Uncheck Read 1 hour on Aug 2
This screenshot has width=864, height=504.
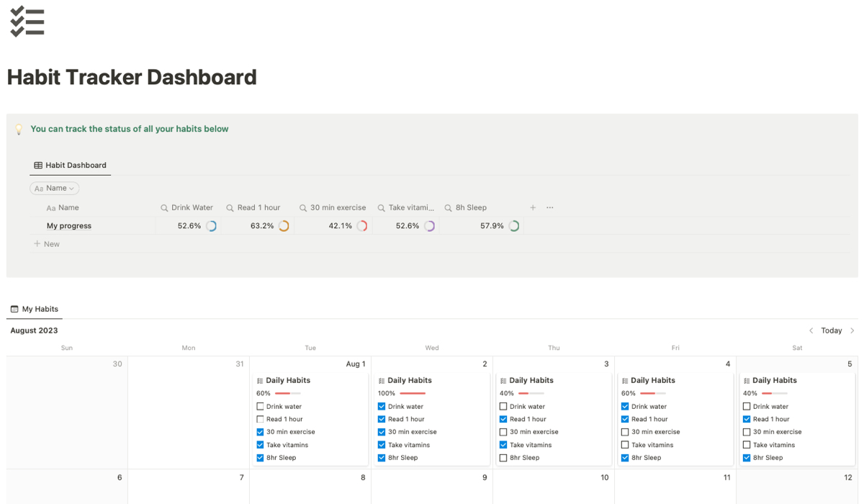[x=382, y=419]
